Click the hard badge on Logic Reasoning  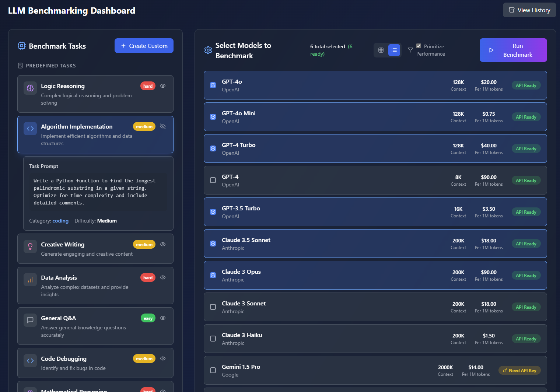[148, 86]
